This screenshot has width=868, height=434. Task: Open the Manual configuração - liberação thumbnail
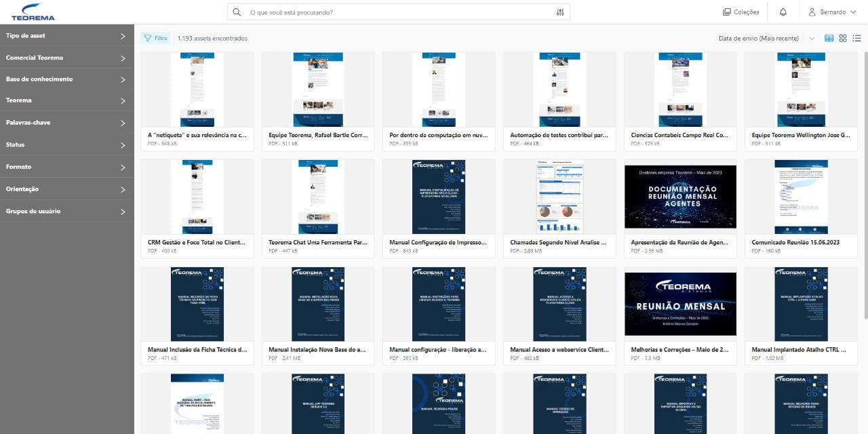[x=439, y=304]
